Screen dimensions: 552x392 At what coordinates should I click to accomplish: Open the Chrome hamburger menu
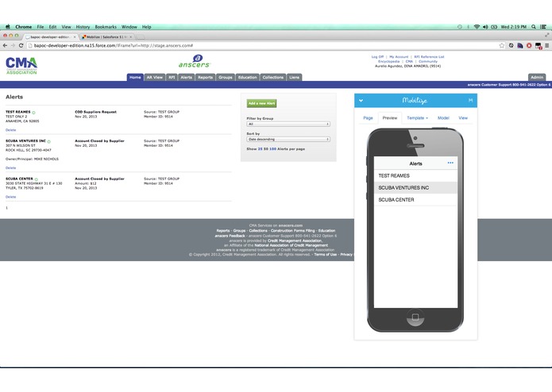(x=546, y=46)
